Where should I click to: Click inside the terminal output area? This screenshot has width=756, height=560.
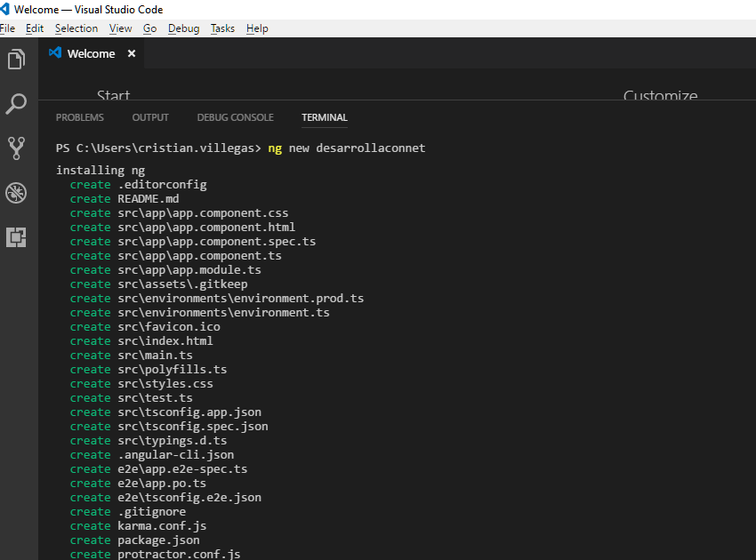pyautogui.click(x=356, y=356)
